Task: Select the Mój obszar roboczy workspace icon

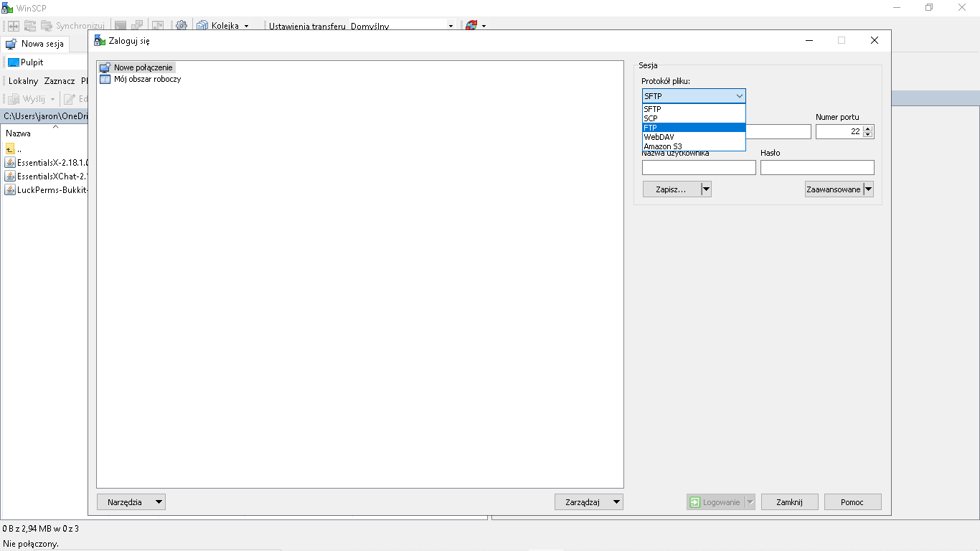Action: (105, 79)
